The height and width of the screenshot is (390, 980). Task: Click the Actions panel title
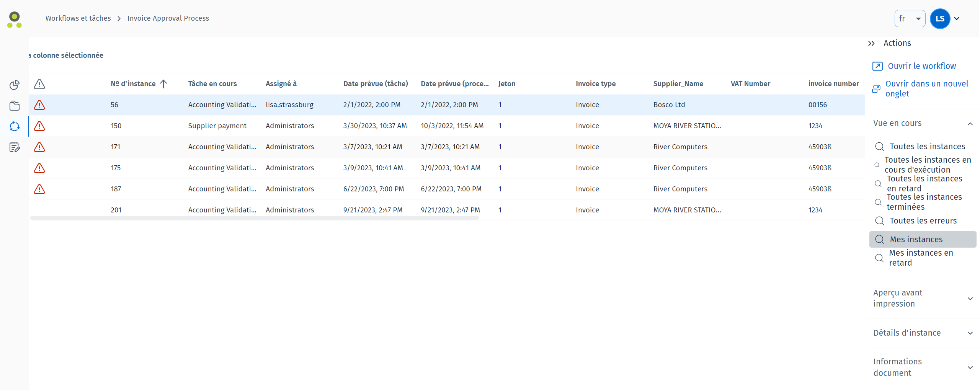[897, 43]
